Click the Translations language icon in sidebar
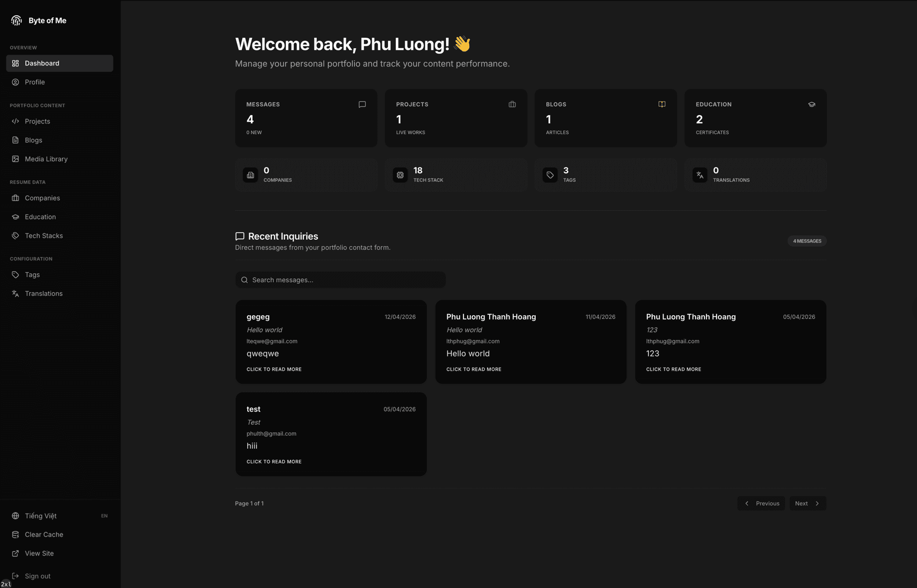This screenshot has height=588, width=917. tap(15, 293)
